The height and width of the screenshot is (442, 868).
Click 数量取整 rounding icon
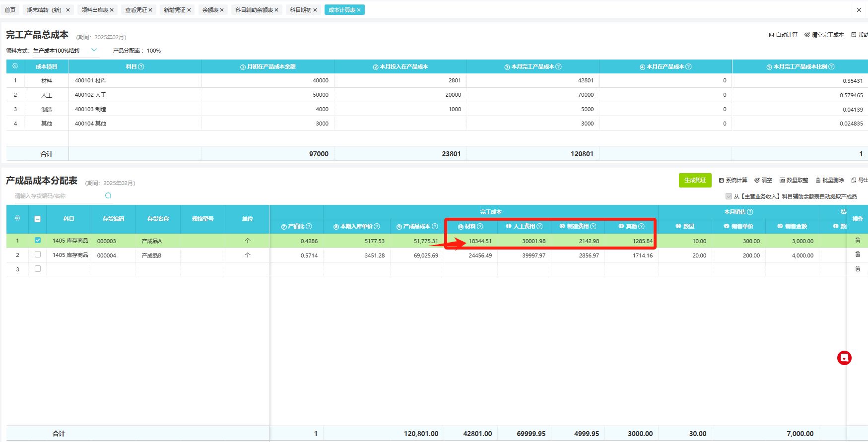coord(782,180)
